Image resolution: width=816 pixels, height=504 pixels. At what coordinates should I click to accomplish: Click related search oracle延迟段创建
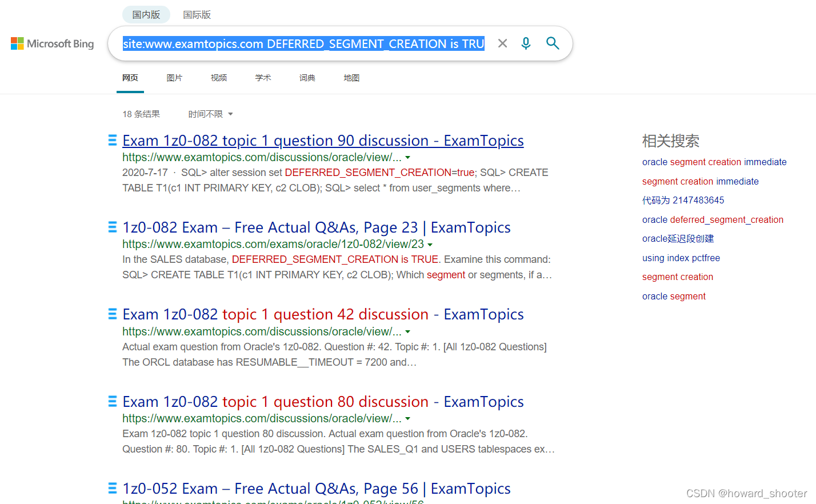(678, 239)
